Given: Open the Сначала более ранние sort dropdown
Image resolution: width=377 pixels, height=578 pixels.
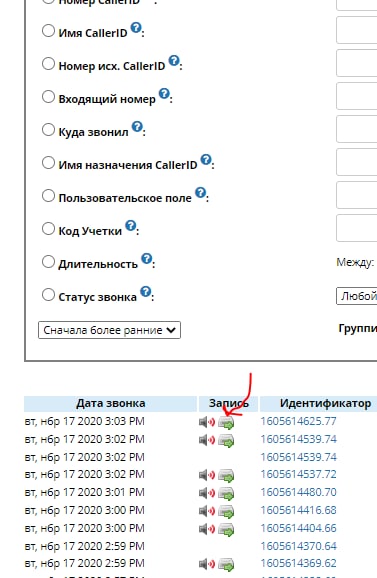Looking at the screenshot, I should click(x=109, y=330).
